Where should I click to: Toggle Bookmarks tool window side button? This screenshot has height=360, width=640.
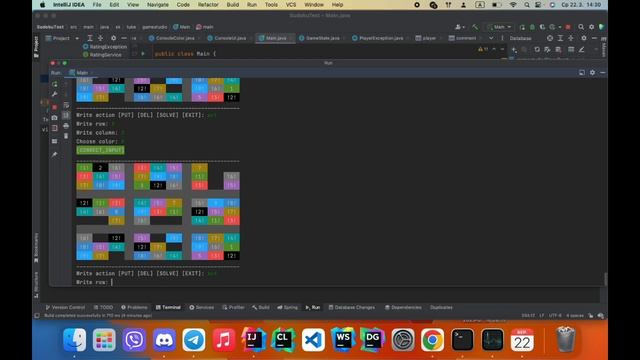(36, 247)
